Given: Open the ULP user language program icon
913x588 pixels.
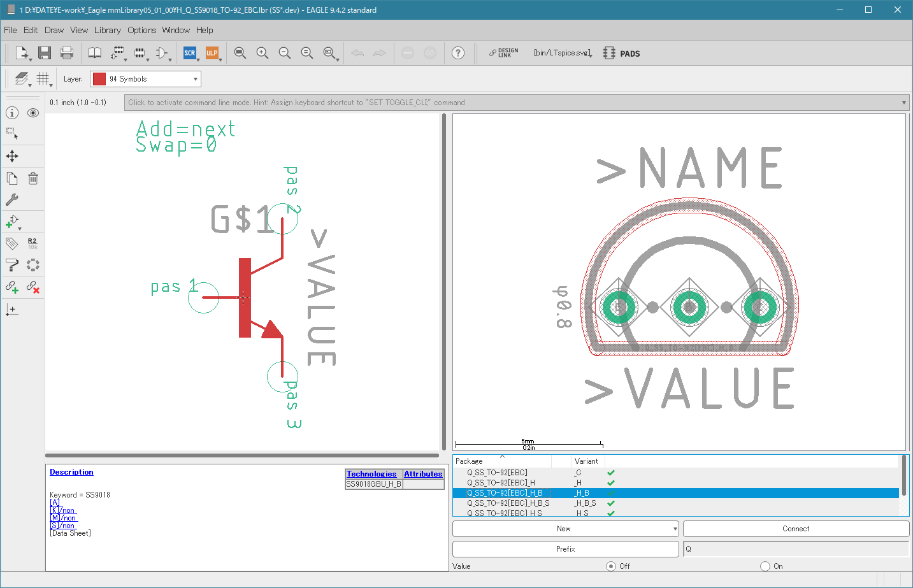Looking at the screenshot, I should point(212,53).
